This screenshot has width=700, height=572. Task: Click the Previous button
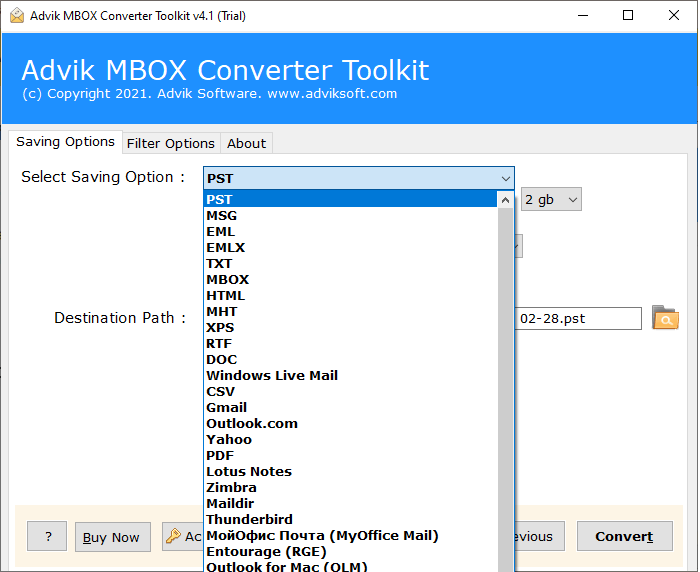click(x=539, y=536)
